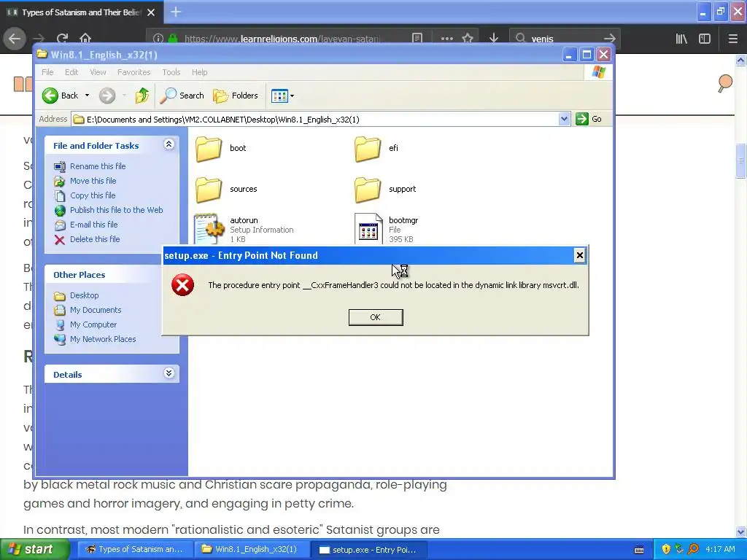Open My Documents under Other Places
This screenshot has width=747, height=560.
tap(96, 310)
